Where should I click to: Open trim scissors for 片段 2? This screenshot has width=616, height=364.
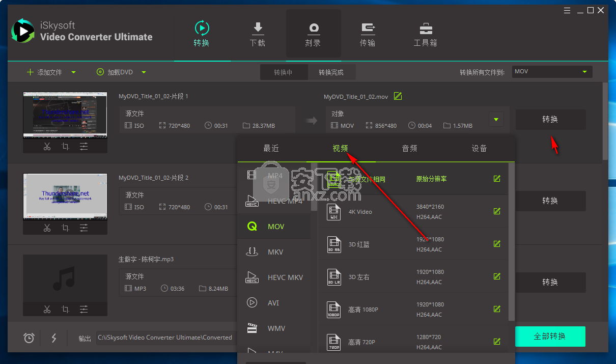47,228
